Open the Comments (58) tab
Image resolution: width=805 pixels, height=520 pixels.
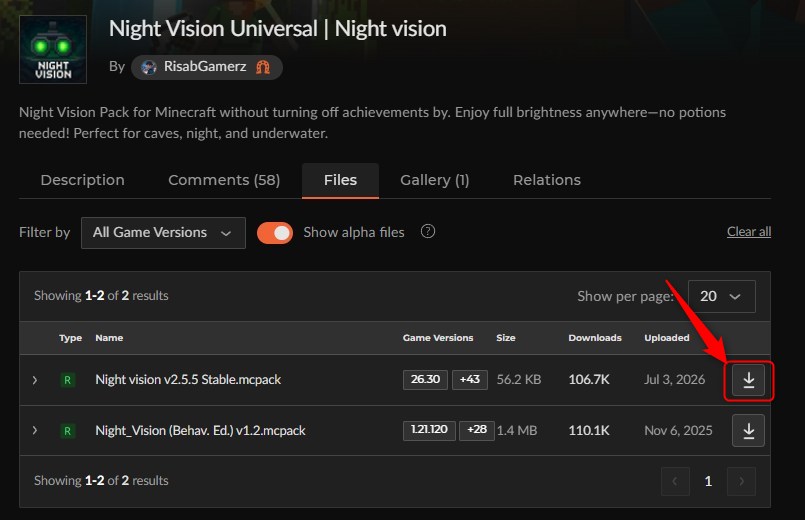pos(224,180)
